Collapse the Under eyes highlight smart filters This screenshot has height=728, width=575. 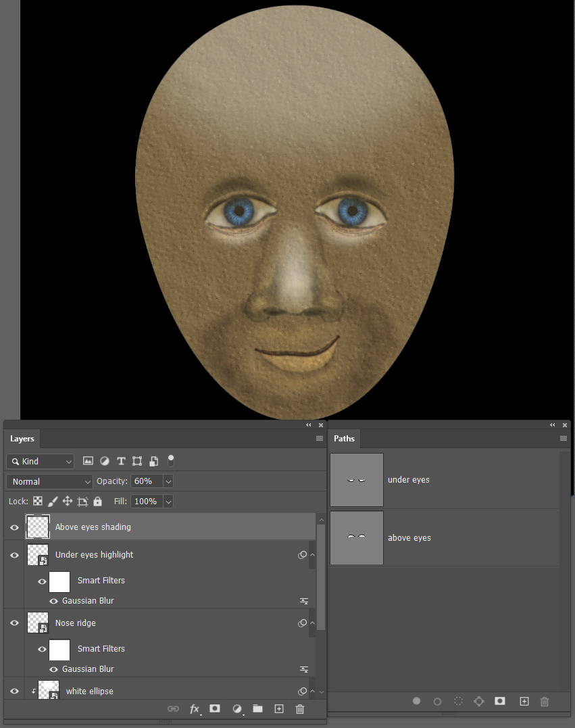click(x=312, y=555)
